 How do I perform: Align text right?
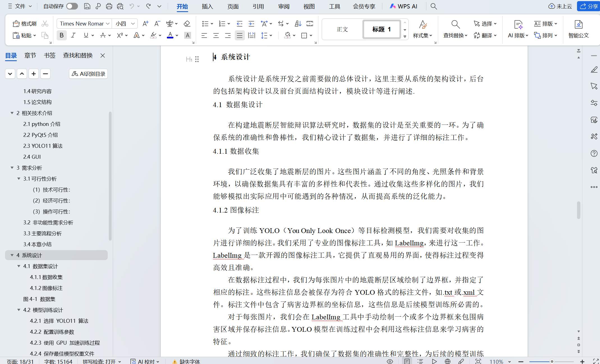click(228, 35)
